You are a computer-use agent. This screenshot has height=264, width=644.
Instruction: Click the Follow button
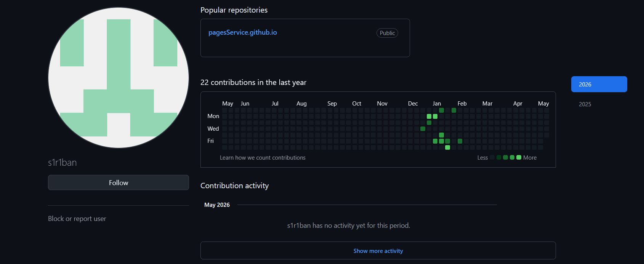pos(119,182)
